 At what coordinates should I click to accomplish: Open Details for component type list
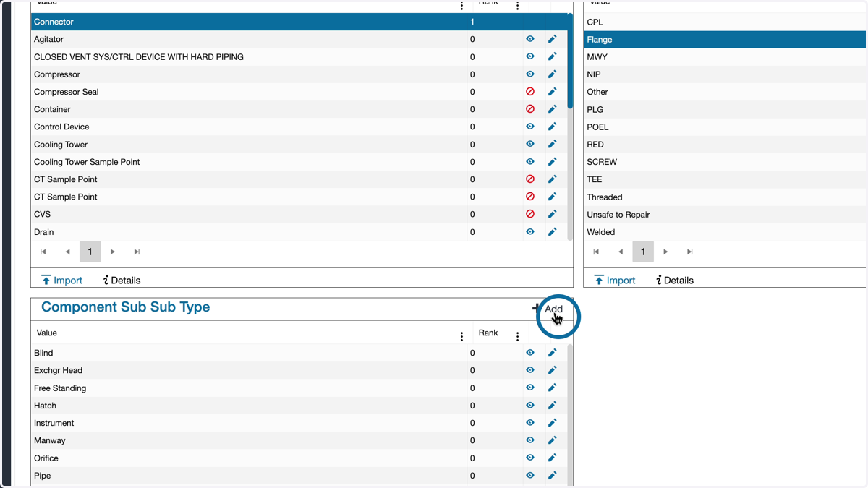122,281
